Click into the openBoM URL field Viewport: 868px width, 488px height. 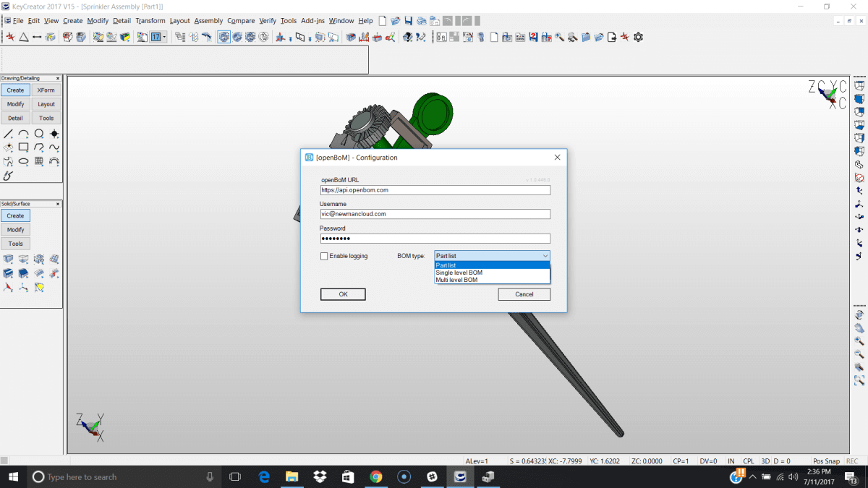tap(435, 190)
